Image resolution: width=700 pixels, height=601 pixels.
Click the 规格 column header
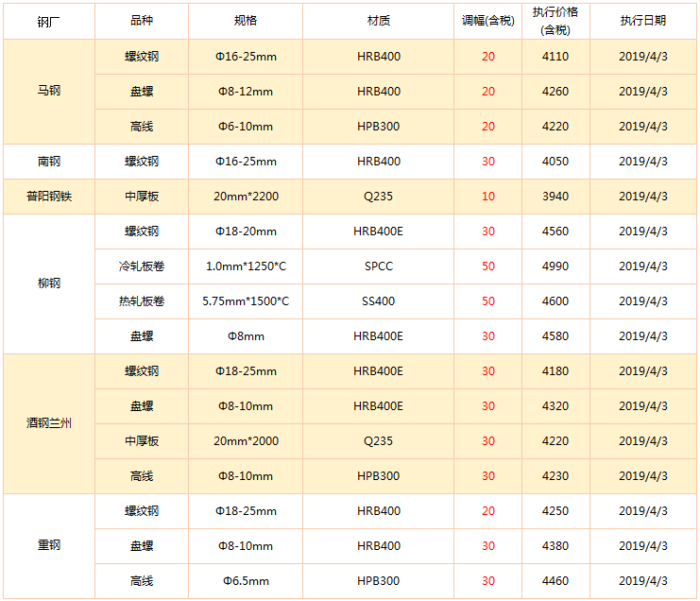[x=246, y=22]
